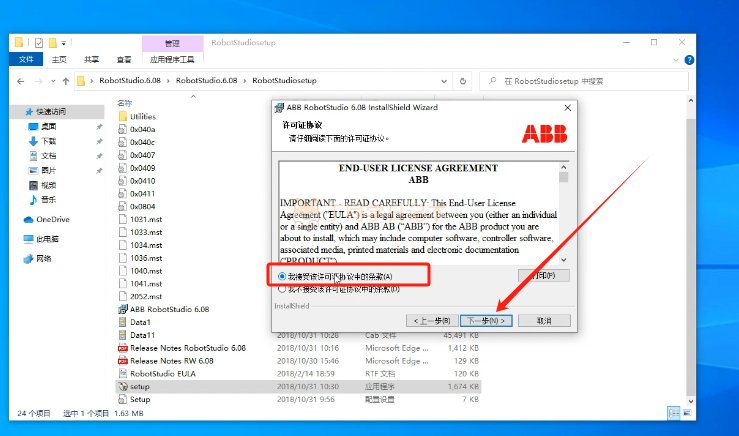Open Videos in navigation pane
The height and width of the screenshot is (436, 739).
[x=49, y=185]
